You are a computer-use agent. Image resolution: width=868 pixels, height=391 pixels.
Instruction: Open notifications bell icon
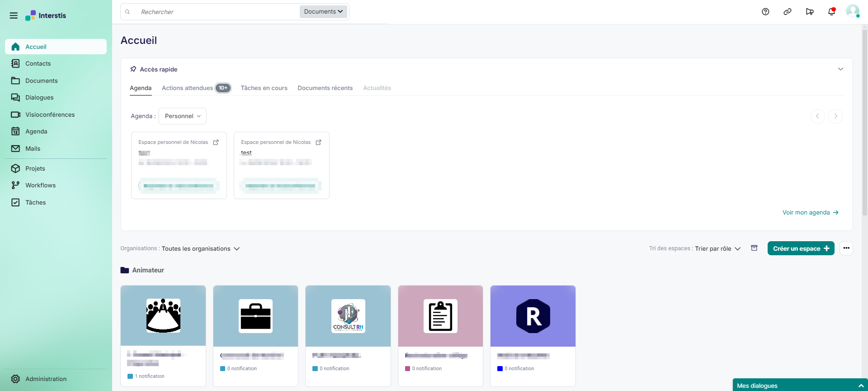(x=831, y=12)
